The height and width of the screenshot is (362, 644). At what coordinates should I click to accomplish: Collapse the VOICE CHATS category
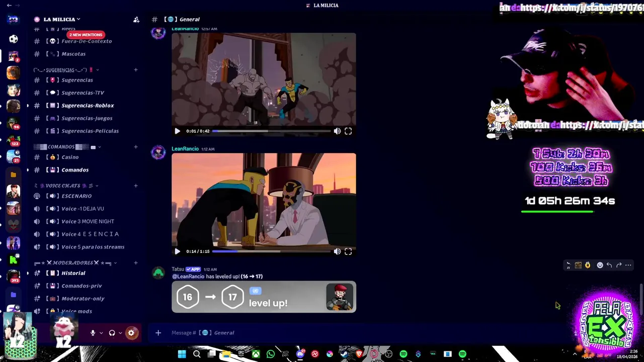pyautogui.click(x=97, y=186)
